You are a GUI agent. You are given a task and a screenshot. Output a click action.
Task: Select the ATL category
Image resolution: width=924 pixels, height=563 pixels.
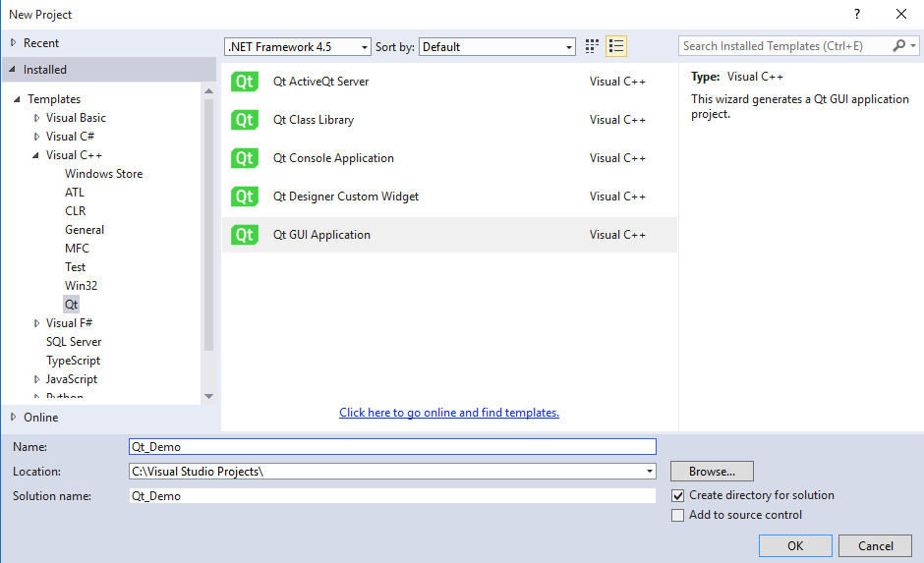(x=75, y=193)
